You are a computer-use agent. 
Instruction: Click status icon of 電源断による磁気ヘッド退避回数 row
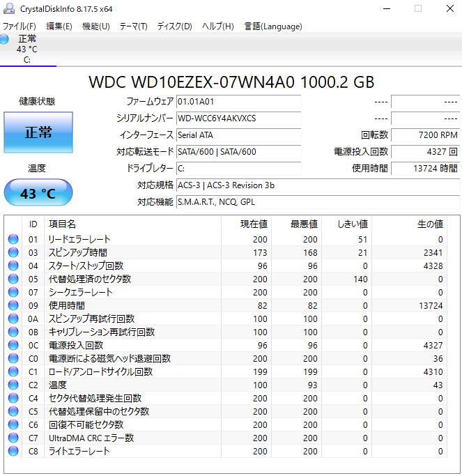[13, 358]
